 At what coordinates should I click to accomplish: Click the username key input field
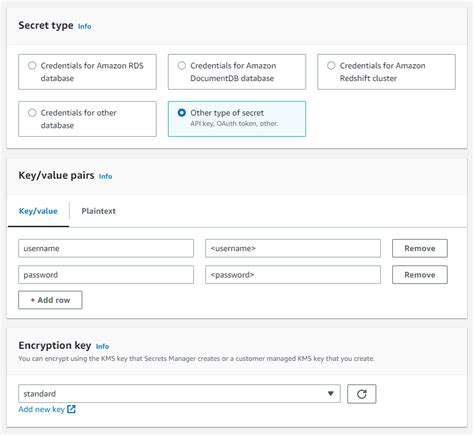106,248
